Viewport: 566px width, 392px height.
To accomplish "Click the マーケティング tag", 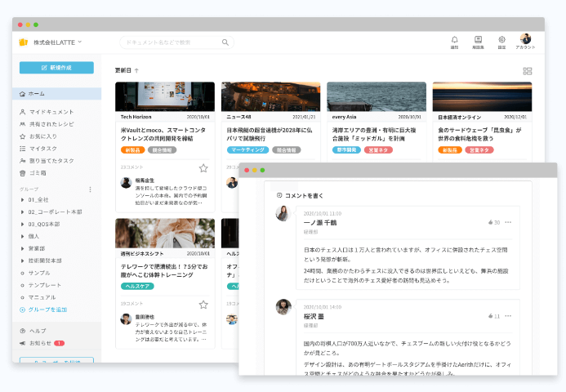I will pyautogui.click(x=247, y=149).
